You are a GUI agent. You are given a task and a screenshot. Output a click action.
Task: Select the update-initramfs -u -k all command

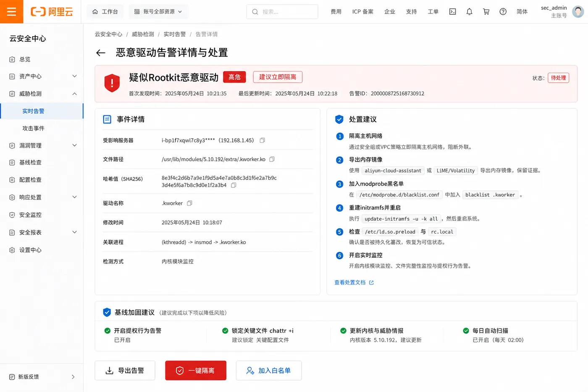tap(401, 219)
